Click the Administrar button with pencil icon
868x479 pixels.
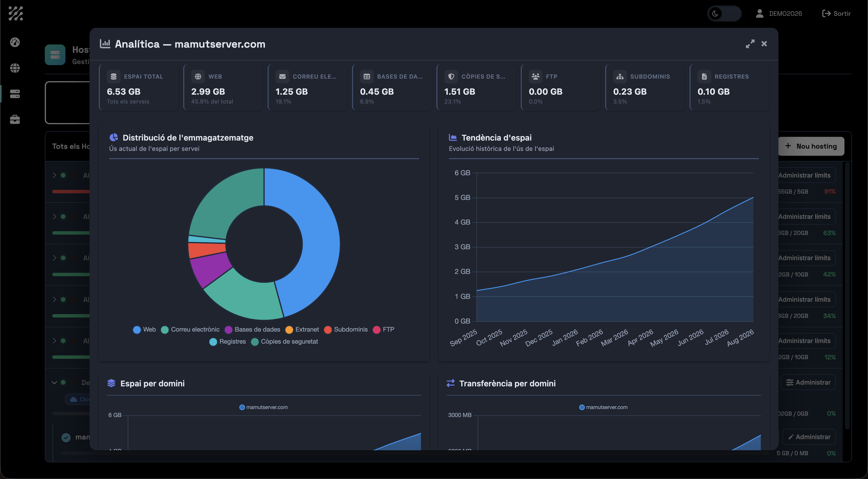tap(809, 437)
